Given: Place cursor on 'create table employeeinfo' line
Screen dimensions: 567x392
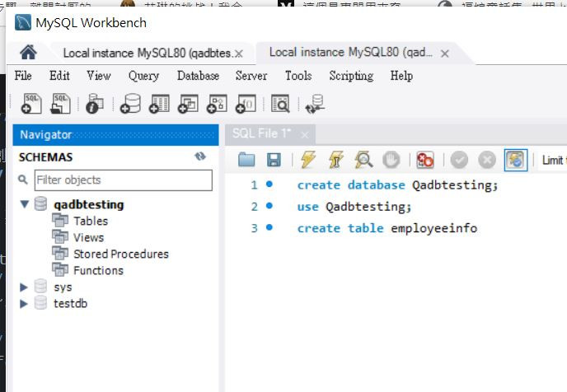Looking at the screenshot, I should [387, 228].
